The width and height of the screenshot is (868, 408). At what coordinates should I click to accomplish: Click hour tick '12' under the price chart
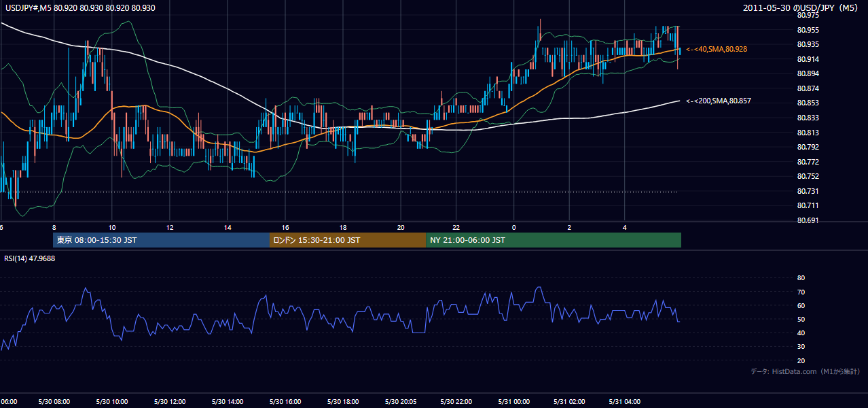tap(169, 227)
